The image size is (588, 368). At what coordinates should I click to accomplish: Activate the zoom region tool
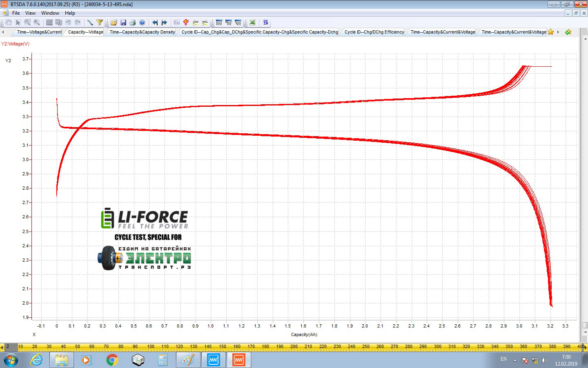(x=27, y=22)
